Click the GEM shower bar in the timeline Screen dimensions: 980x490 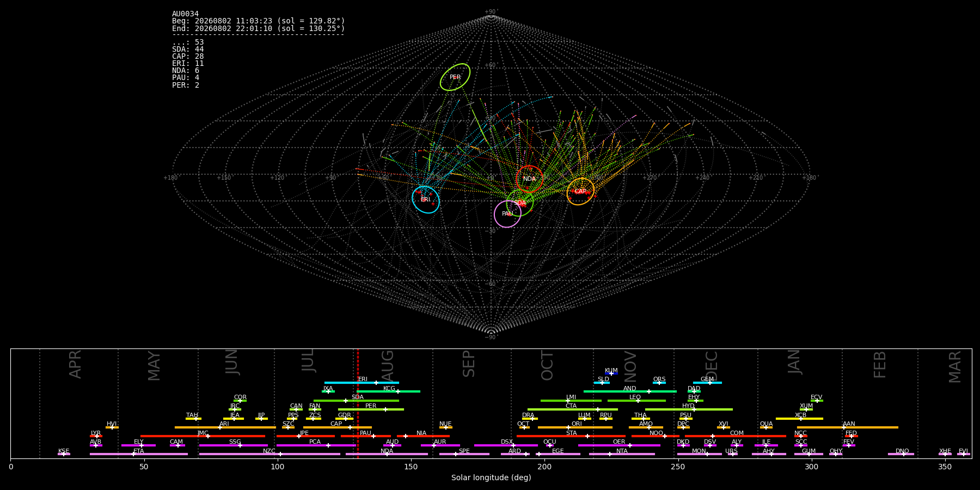pyautogui.click(x=707, y=383)
